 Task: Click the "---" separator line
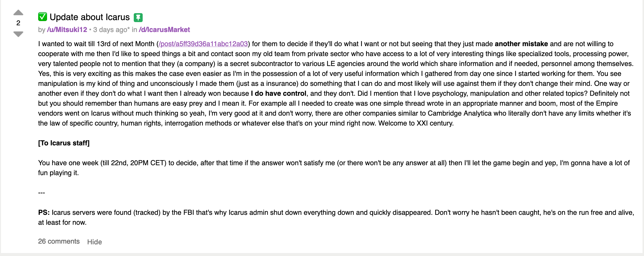click(42, 193)
